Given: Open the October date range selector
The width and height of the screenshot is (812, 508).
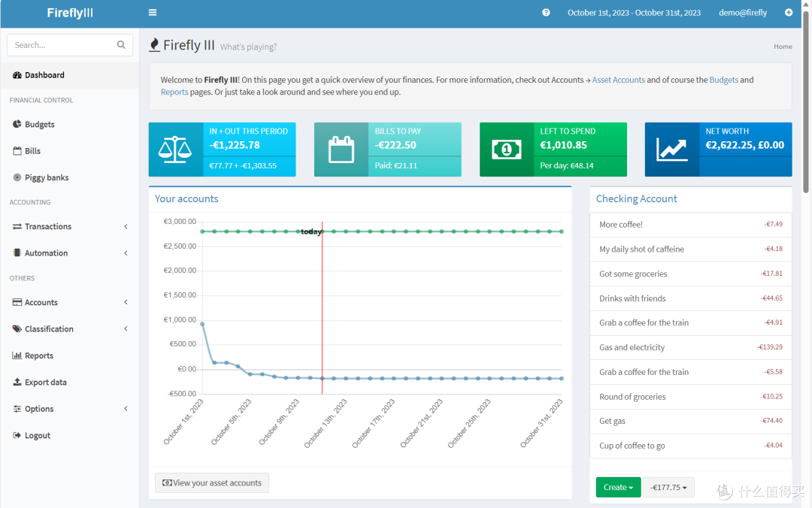Looking at the screenshot, I should tap(634, 13).
